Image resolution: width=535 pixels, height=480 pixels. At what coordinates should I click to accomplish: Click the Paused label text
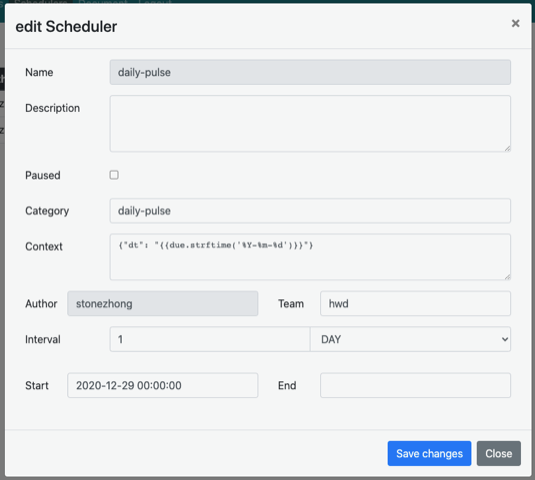pyautogui.click(x=43, y=175)
